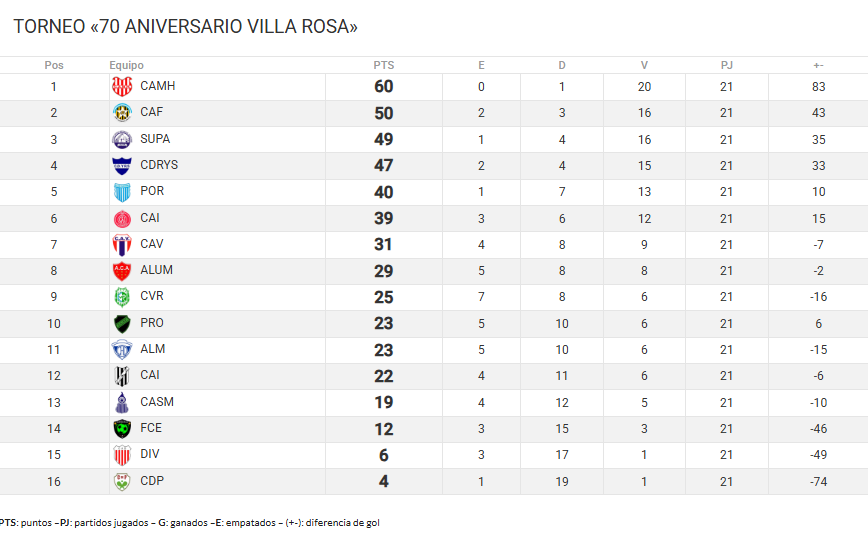The height and width of the screenshot is (537, 868).
Task: Select the ALUM red badge icon
Action: [122, 270]
